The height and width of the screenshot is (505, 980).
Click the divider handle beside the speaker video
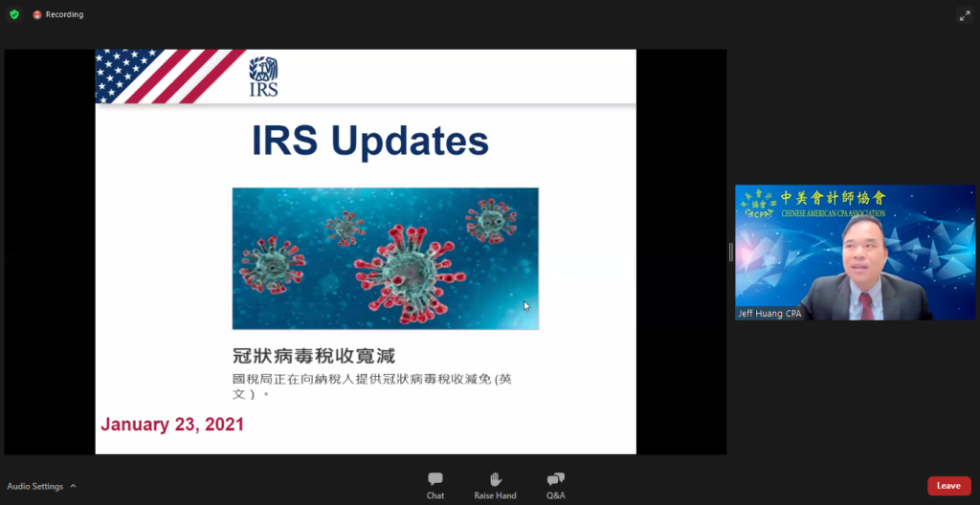coord(730,252)
